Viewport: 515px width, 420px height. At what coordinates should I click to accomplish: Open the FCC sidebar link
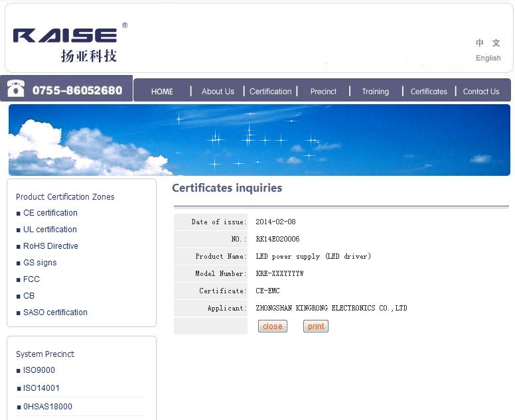[x=31, y=279]
